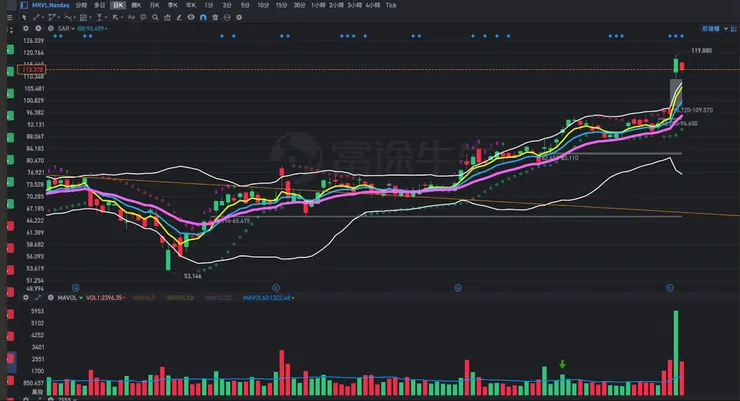This screenshot has width=740, height=401.
Task: Switch to 10分 ten-minute interval
Action: coord(263,5)
